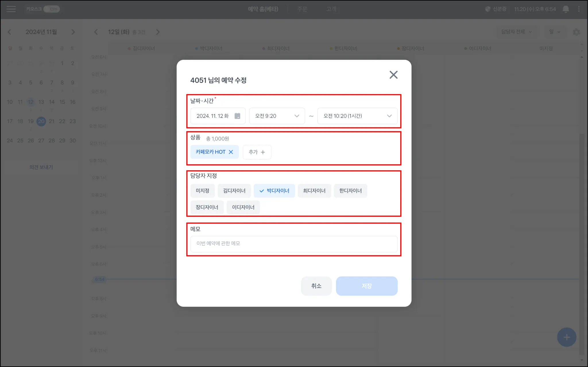Screen dimensions: 588x367
Task: Close the reservation edit dialog with X
Action: pos(393,75)
